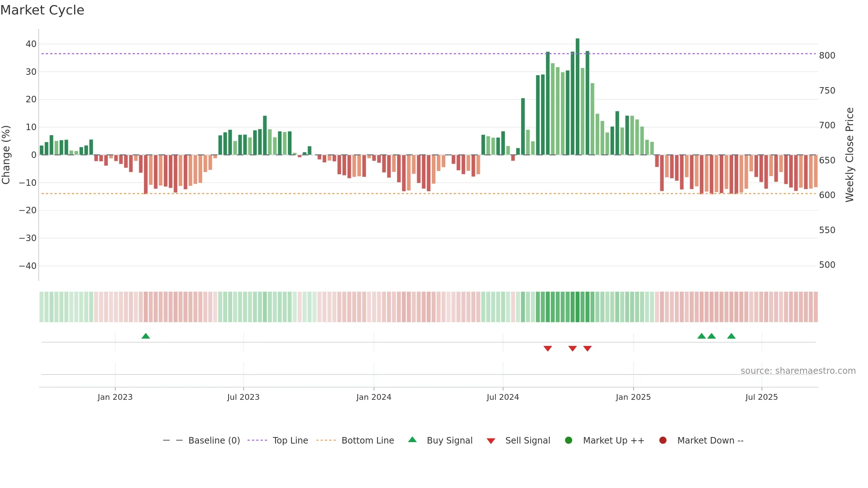Click the Market Down -- red dot
Image resolution: width=868 pixels, height=488 pixels.
(663, 440)
